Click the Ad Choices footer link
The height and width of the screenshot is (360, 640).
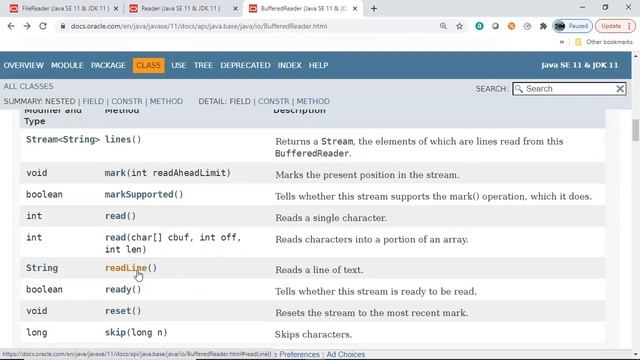[346, 354]
